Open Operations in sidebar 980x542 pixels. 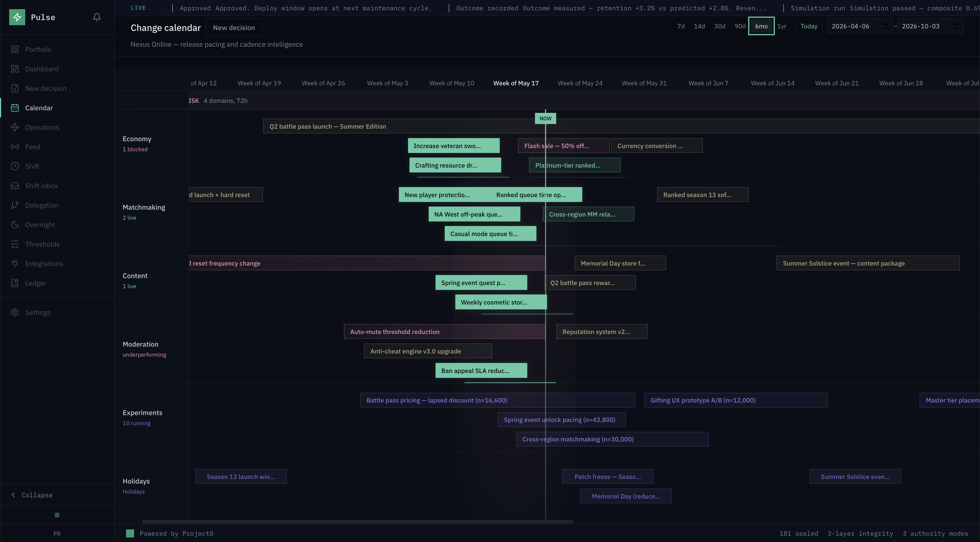(x=57, y=127)
